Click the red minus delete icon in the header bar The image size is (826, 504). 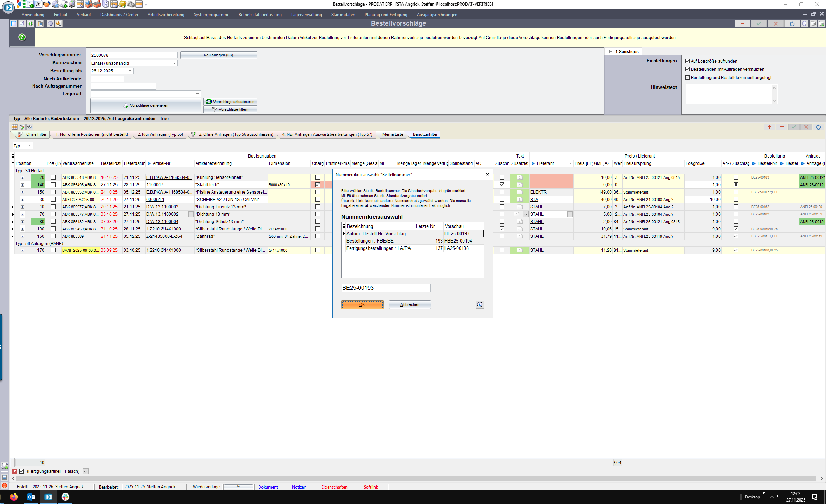pos(742,24)
